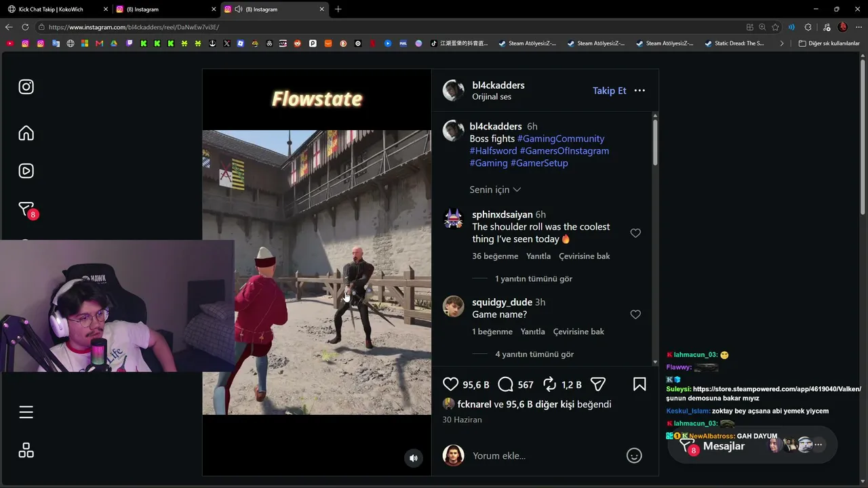Open Suleysi's Steam store link in chat
868x488 pixels.
coord(776,389)
